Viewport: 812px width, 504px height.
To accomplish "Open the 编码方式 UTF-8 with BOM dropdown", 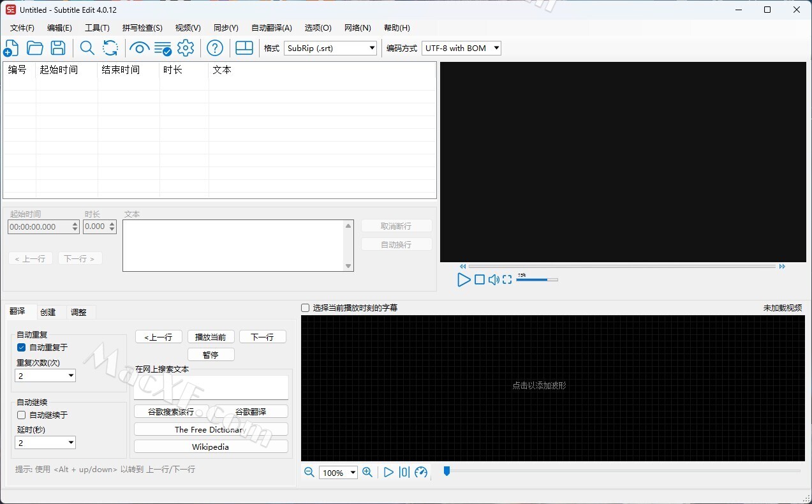I will click(461, 48).
